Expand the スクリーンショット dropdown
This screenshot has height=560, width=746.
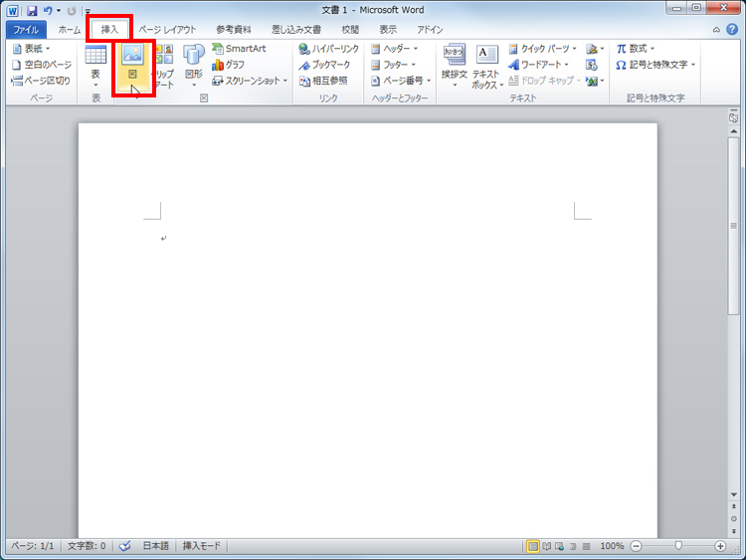click(x=250, y=81)
